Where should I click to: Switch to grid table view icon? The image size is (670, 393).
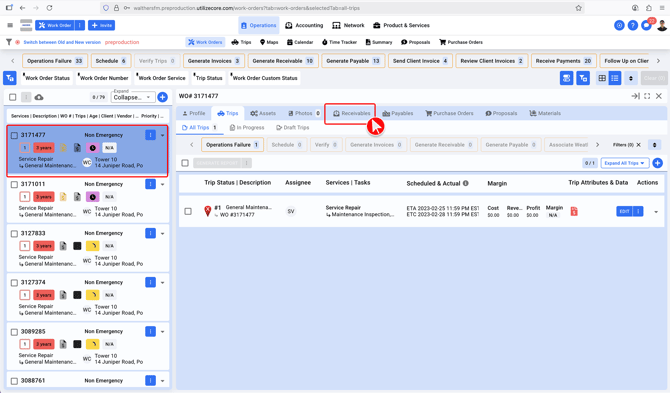pos(602,78)
